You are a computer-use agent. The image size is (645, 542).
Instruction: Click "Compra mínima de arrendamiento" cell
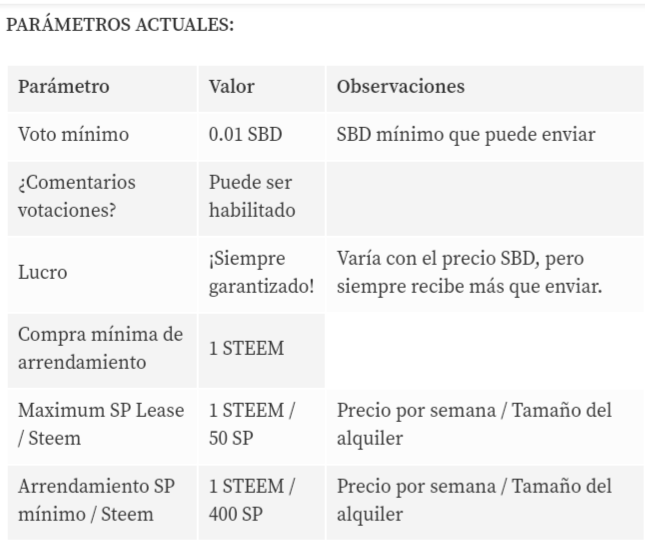[x=100, y=349]
